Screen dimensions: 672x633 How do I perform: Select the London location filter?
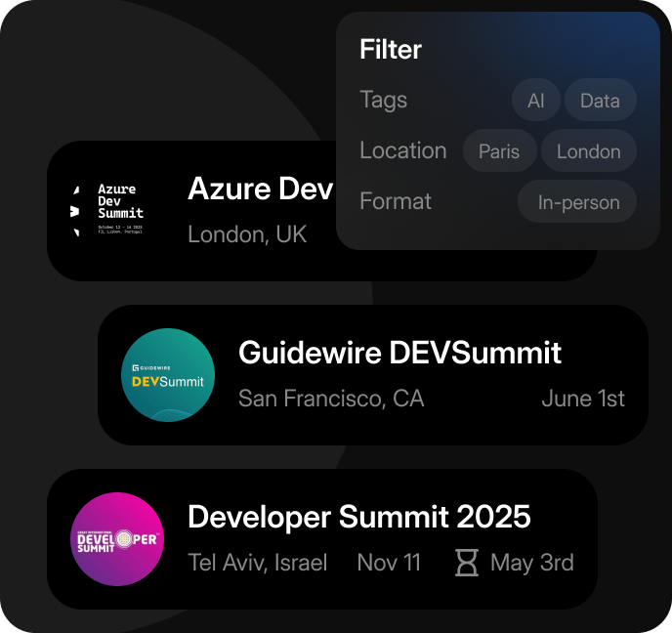point(588,150)
